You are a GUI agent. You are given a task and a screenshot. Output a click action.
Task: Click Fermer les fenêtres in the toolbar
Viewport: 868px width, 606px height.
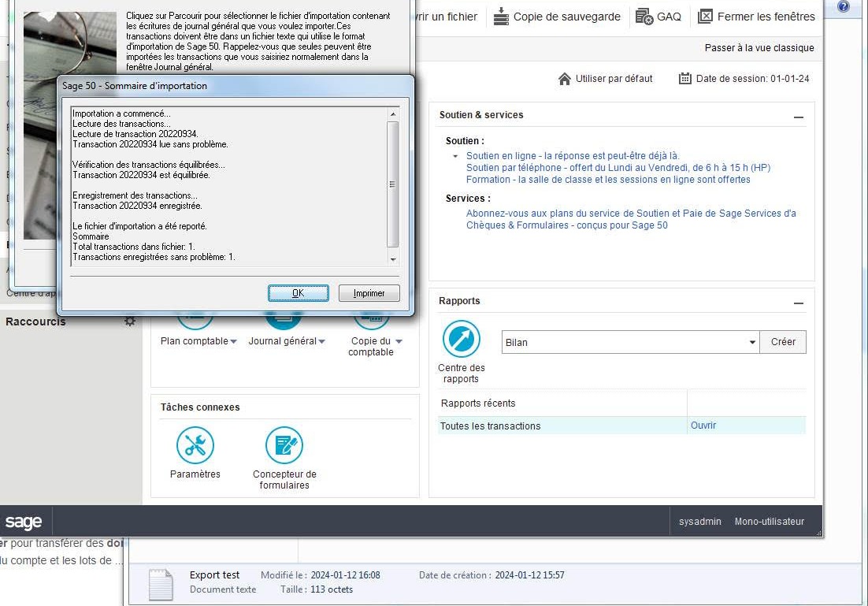coord(756,17)
